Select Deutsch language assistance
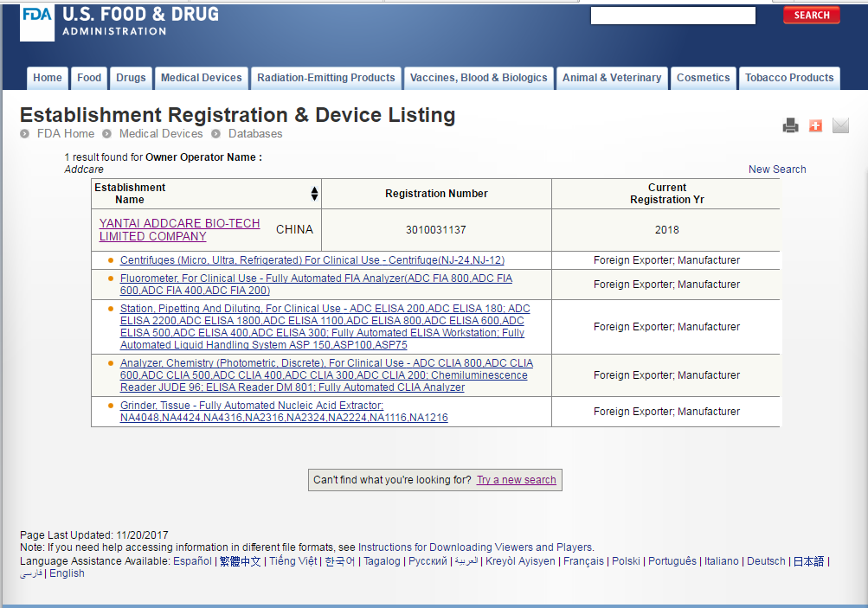This screenshot has height=608, width=868. (x=766, y=561)
